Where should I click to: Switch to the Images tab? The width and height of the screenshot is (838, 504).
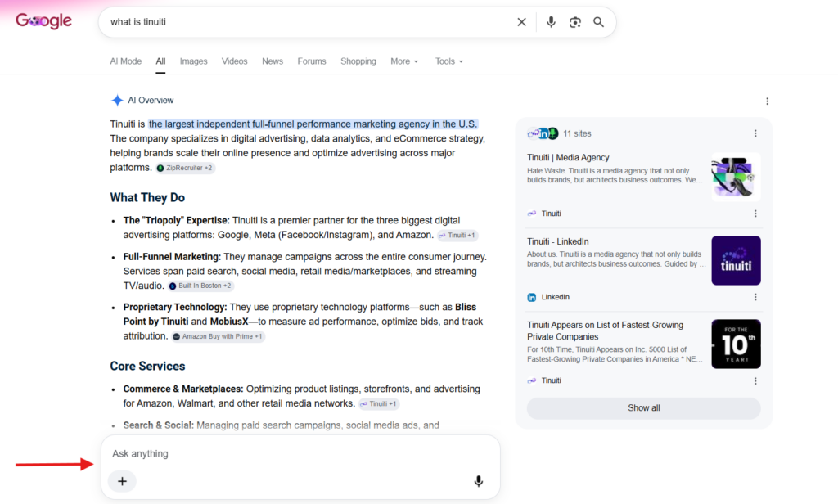pyautogui.click(x=193, y=61)
